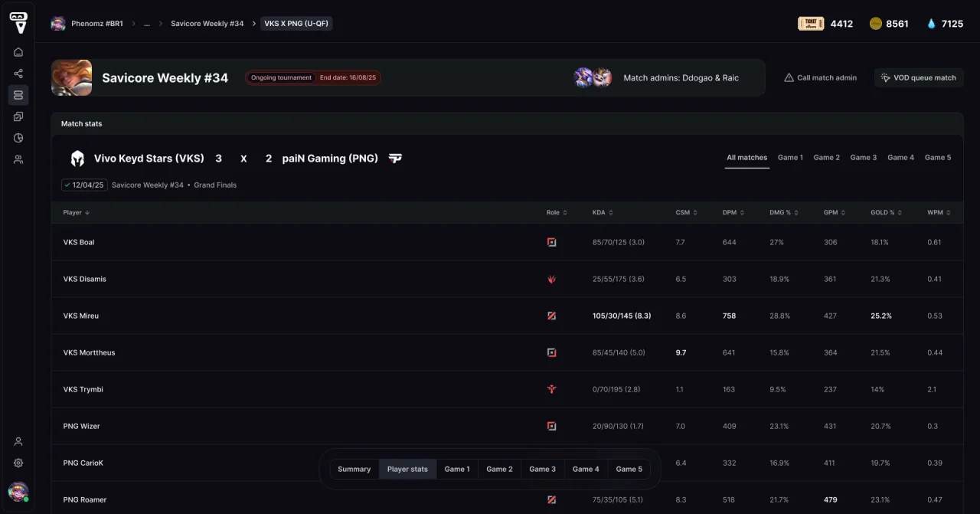The image size is (980, 514).
Task: Click the Savicore Weekly #34 tournament thumbnail
Action: click(x=72, y=77)
